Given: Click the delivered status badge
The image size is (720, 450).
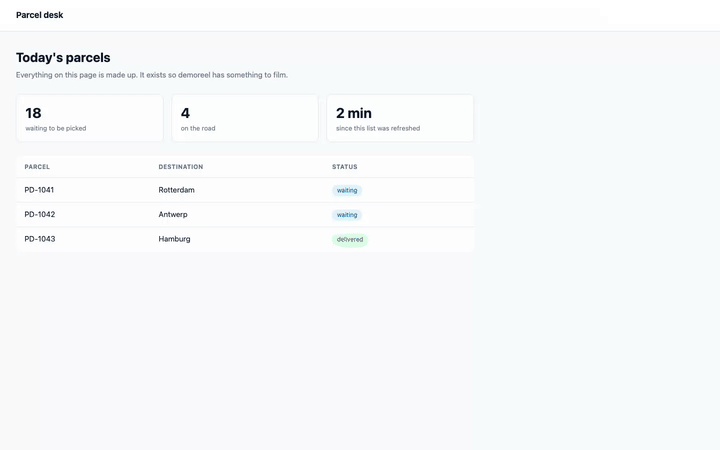Looking at the screenshot, I should [x=349, y=239].
